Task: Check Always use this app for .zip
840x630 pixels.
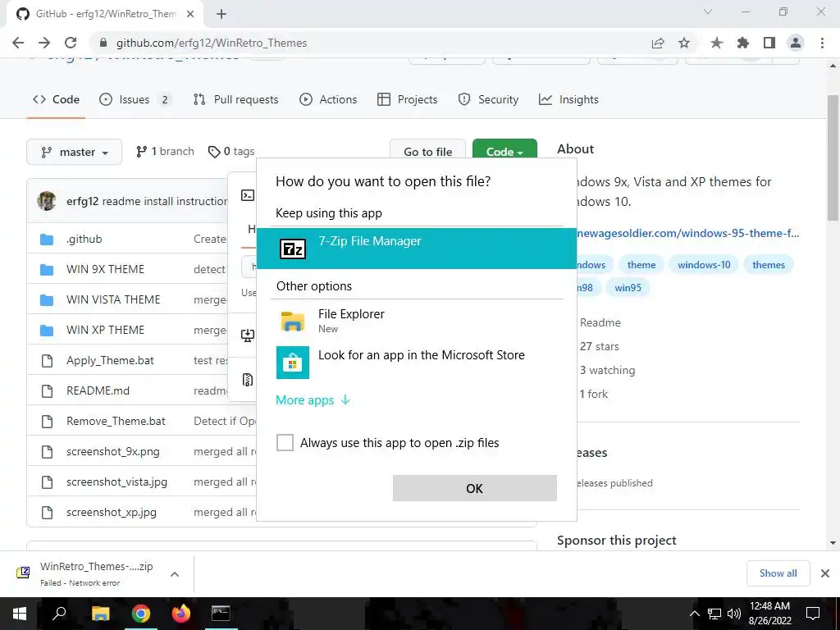Action: 285,442
